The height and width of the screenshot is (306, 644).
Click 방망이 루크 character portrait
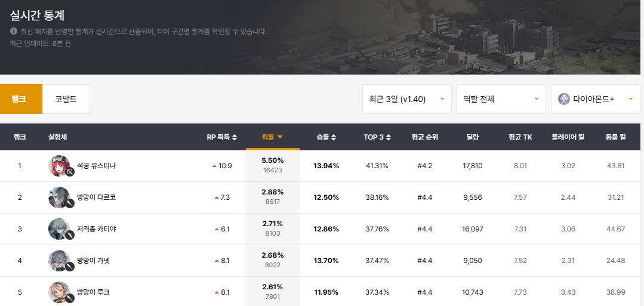click(x=59, y=292)
